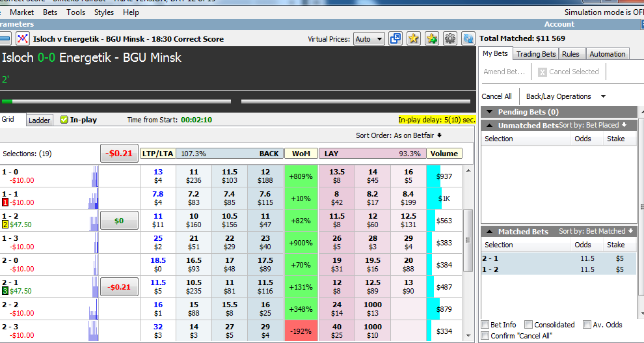The height and width of the screenshot is (343, 644).
Task: Click the $0 button for 1 - 2
Action: pyautogui.click(x=119, y=221)
